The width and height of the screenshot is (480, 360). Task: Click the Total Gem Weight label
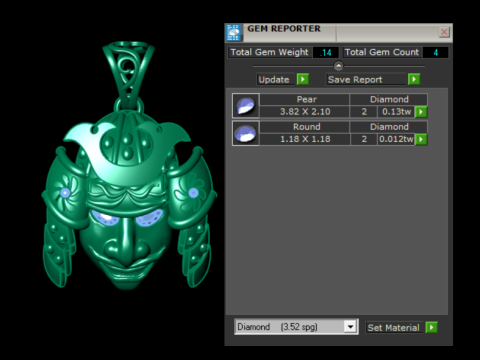tap(270, 52)
